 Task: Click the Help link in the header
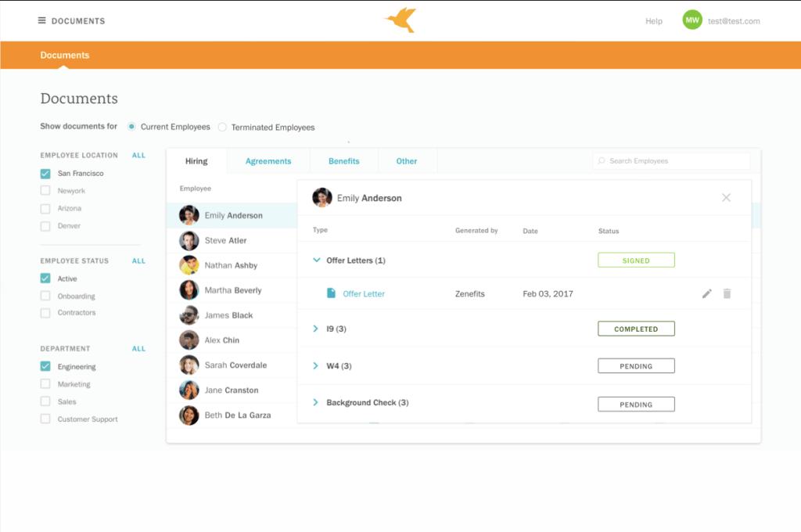coord(653,21)
